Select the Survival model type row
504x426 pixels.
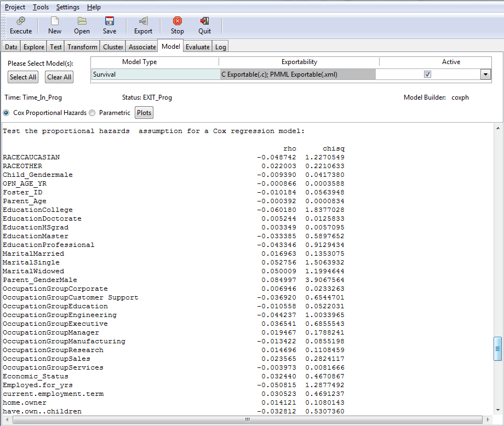coord(156,74)
